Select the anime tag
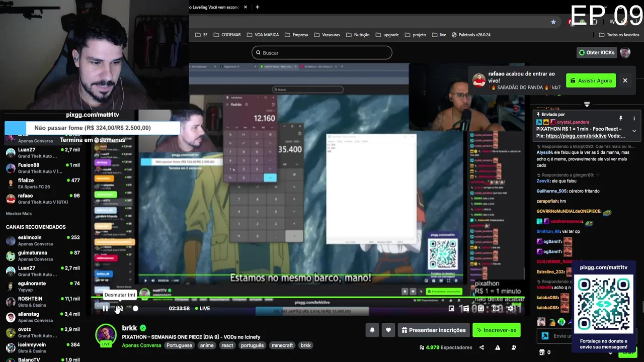Image resolution: width=644 pixels, height=362 pixels. 207,345
